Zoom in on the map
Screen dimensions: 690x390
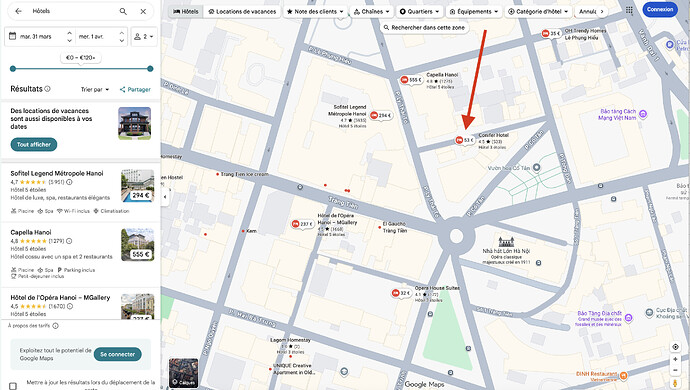(x=675, y=360)
